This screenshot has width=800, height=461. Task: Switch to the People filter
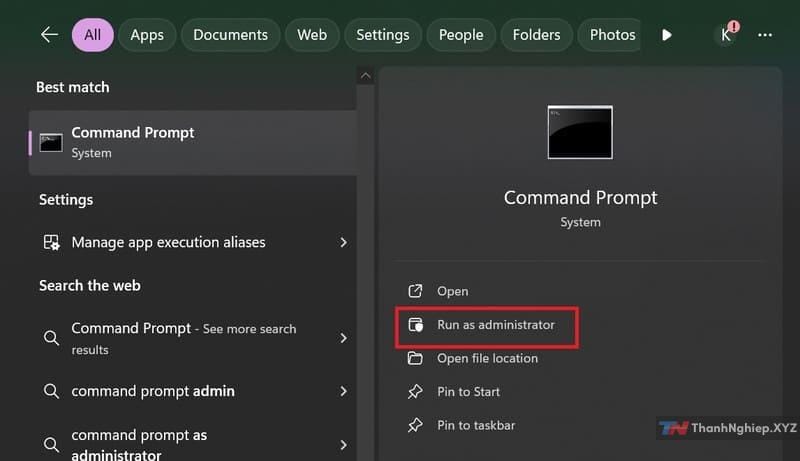click(461, 35)
